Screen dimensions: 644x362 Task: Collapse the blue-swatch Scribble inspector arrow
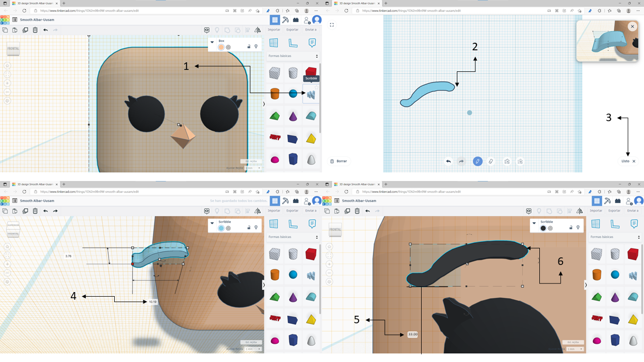point(212,223)
